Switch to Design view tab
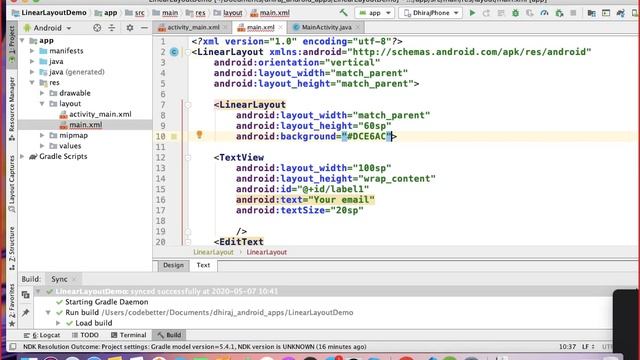640x360 pixels. (173, 265)
